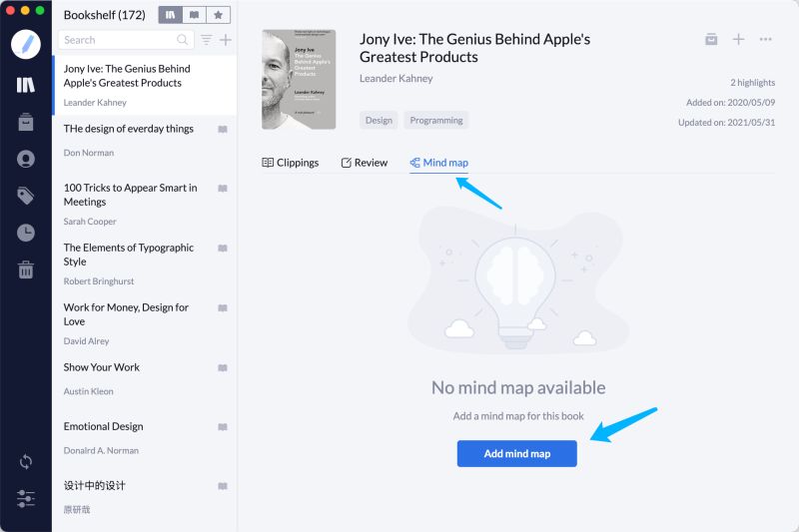
Task: Click the magnifier search icon
Action: click(182, 40)
